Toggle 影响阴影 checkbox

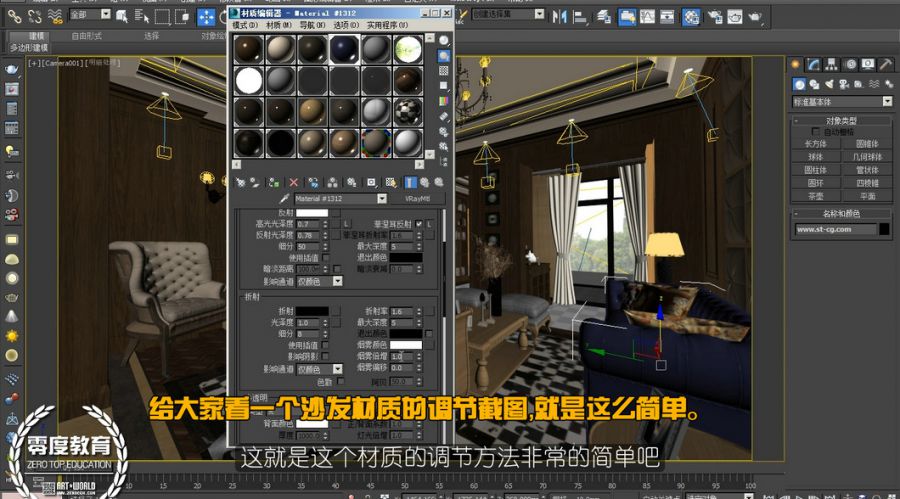(325, 357)
